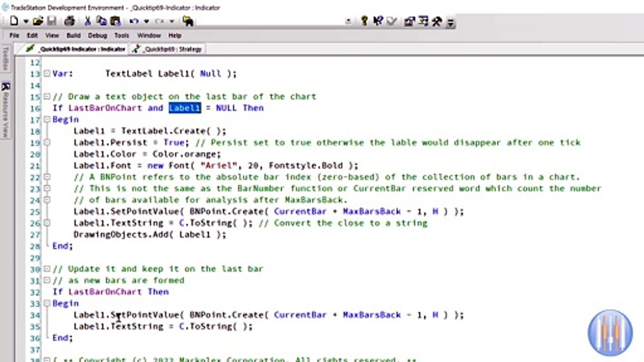This screenshot has width=644, height=362.
Task: Toggle outline box at line 22 comment
Action: coord(47,177)
